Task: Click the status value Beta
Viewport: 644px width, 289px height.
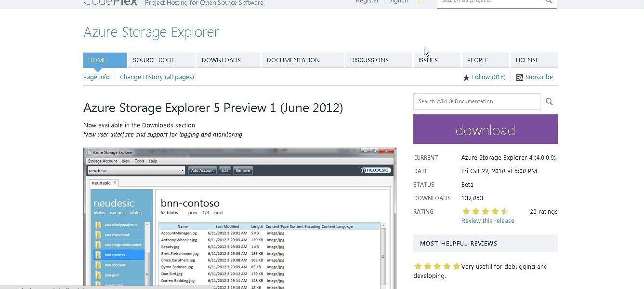Action: click(x=467, y=185)
